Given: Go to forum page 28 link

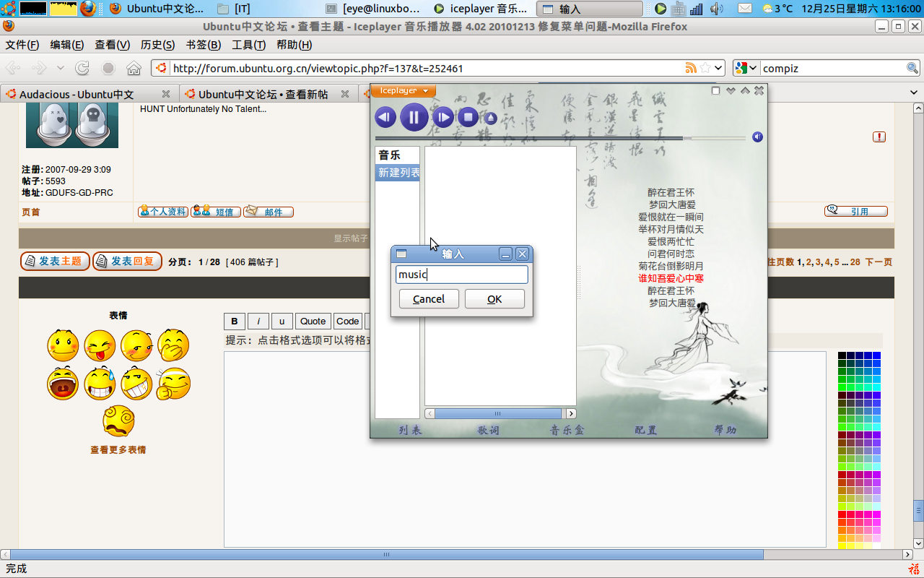Looking at the screenshot, I should (855, 262).
